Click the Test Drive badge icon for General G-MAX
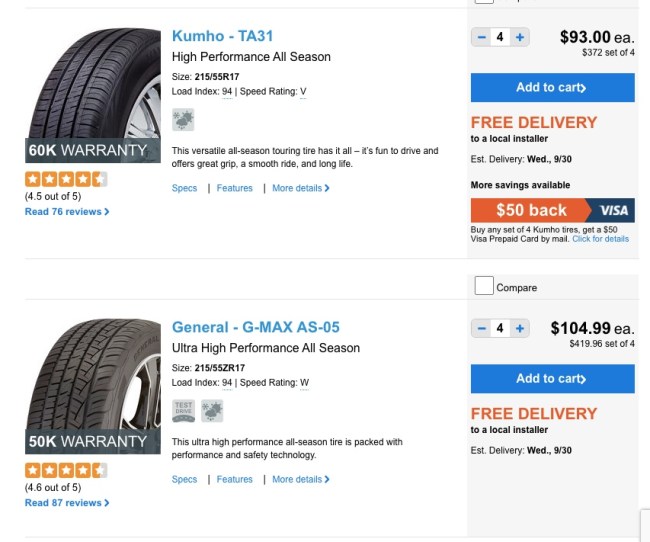Screen dimensions: 650x542 pyautogui.click(x=183, y=411)
